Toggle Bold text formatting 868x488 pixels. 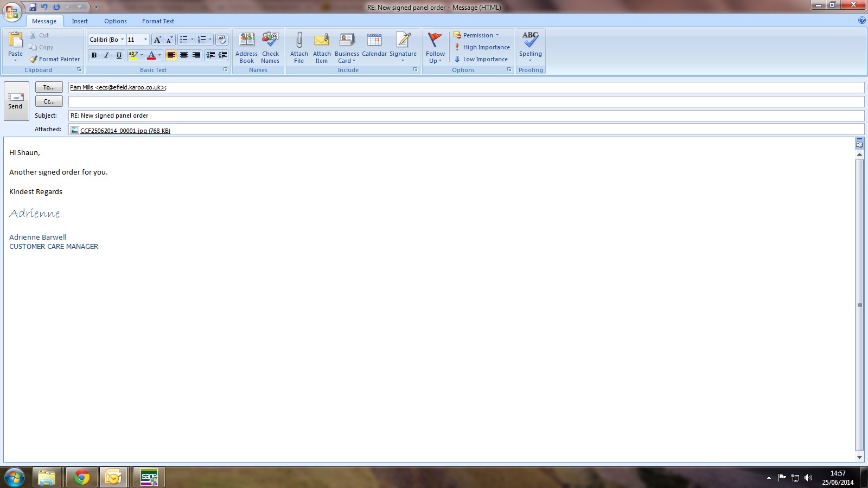[94, 55]
